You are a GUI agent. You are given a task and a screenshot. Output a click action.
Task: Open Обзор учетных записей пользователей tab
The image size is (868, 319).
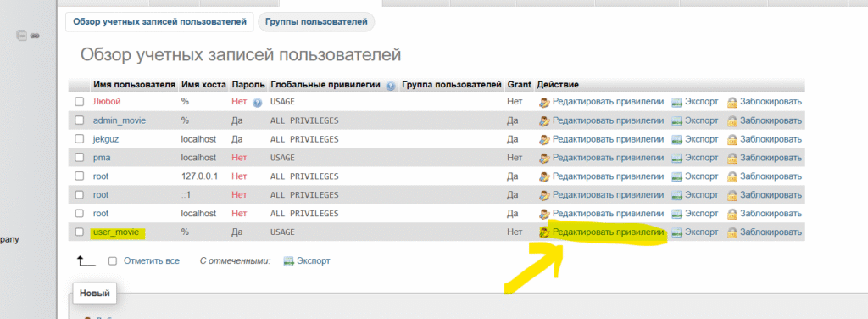pyautogui.click(x=159, y=22)
